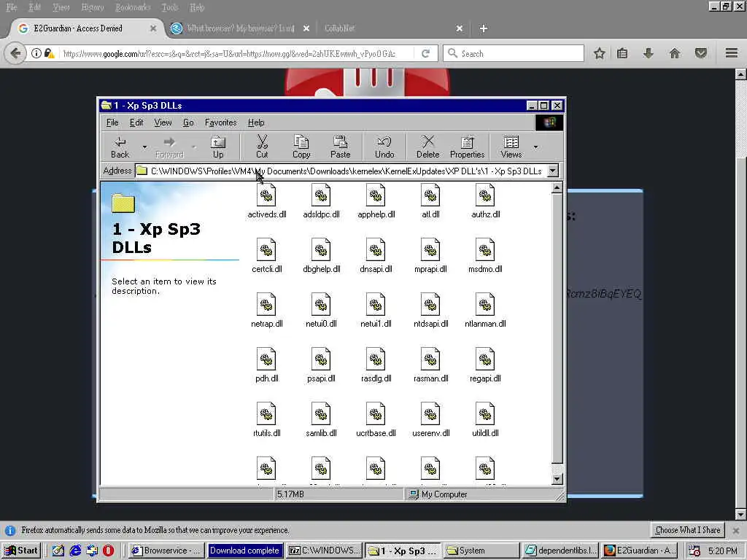The image size is (747, 560).
Task: Open the Help menu in Explorer window
Action: [x=256, y=122]
